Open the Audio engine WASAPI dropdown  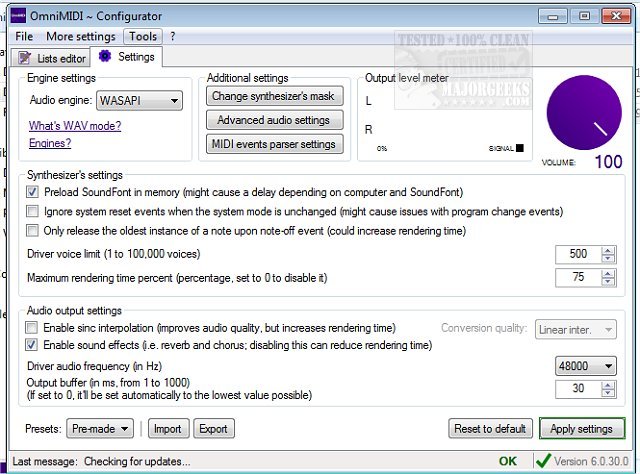tap(139, 100)
